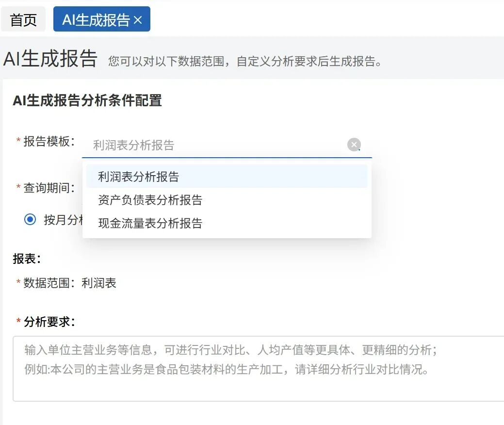Click the 报告模板 combo box field
Viewport: 504px width, 425px height.
[218, 145]
